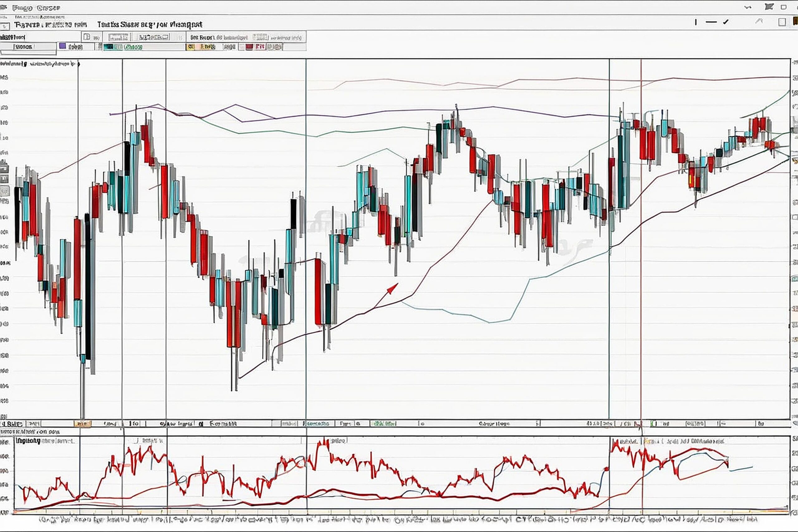Click the small page icon in the indicator toolbar
Viewport: 798px width, 532px height.
(87, 37)
